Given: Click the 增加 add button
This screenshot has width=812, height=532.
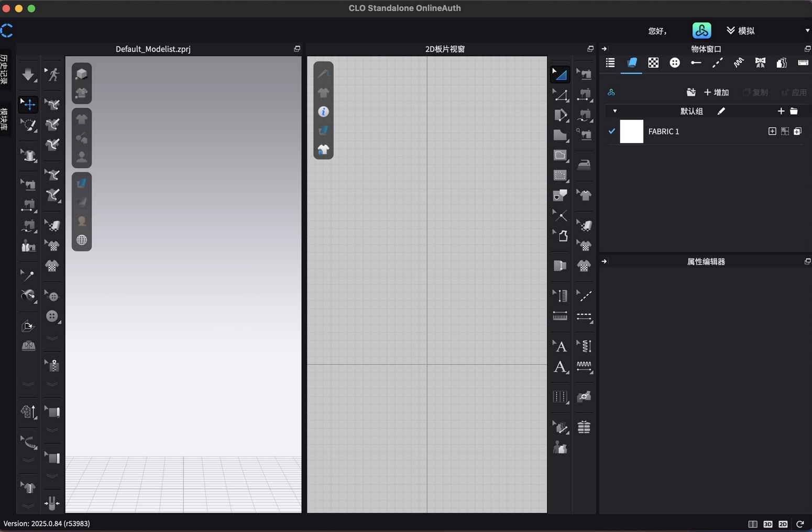Looking at the screenshot, I should 716,92.
